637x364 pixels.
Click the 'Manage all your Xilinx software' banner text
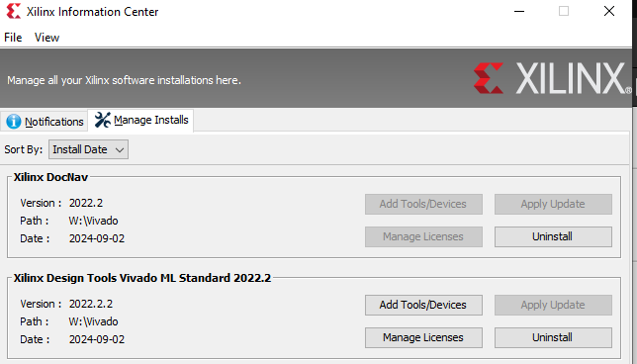coord(124,80)
